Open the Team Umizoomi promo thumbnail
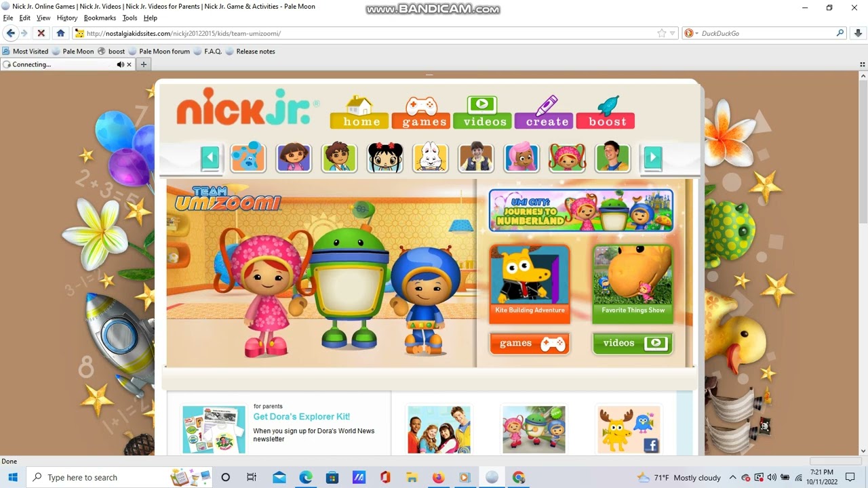 coord(534,430)
